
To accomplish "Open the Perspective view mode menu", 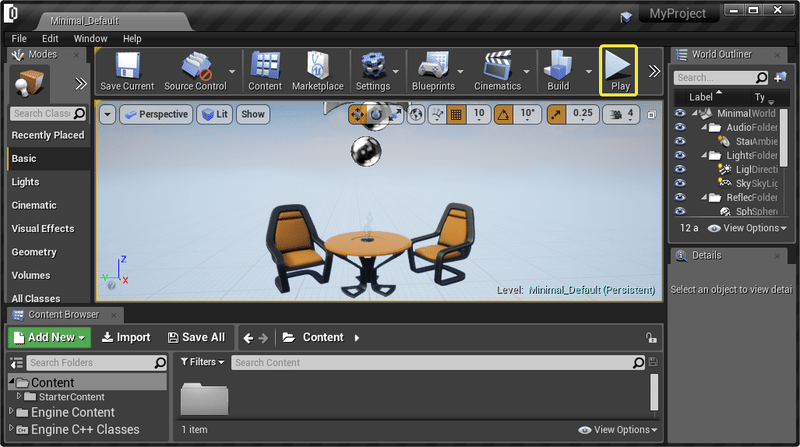I will click(x=156, y=114).
